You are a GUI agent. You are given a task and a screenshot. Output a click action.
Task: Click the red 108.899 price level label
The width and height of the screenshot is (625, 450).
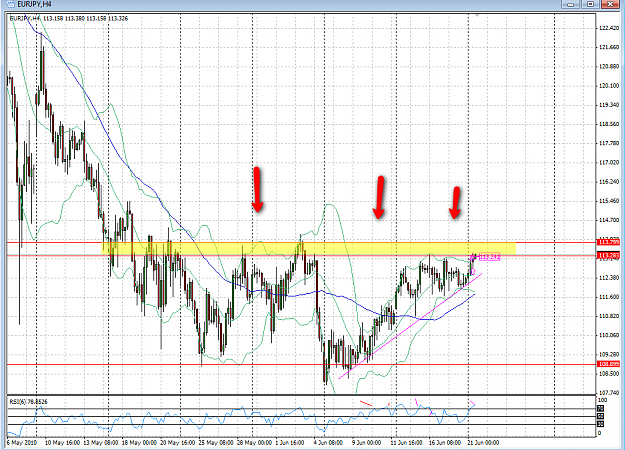(609, 364)
